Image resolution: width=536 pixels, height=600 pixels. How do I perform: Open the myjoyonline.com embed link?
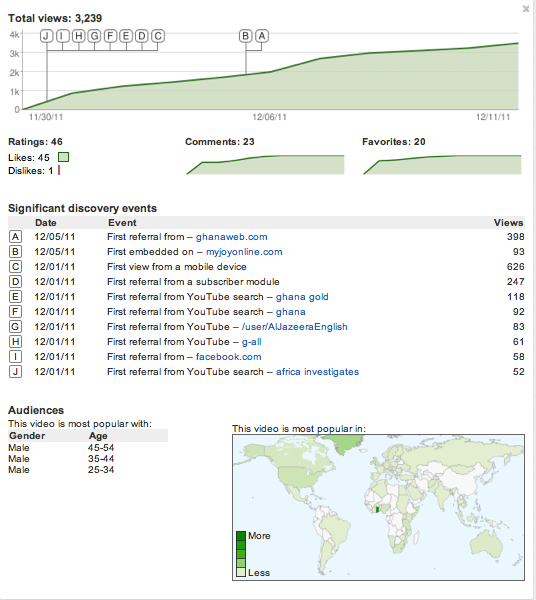244,252
